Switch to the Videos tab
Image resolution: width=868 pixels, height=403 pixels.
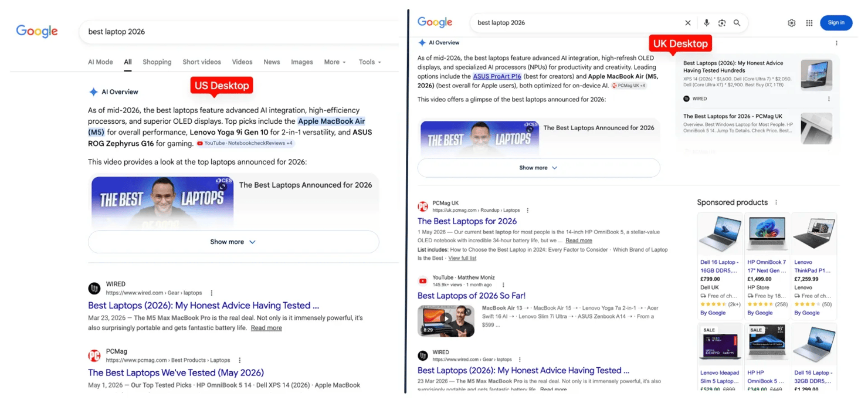[x=242, y=62]
